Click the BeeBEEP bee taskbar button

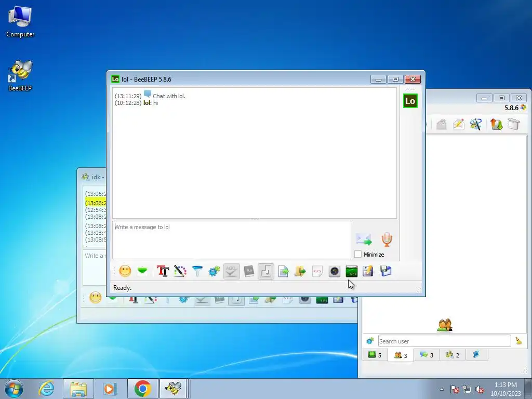click(x=174, y=389)
